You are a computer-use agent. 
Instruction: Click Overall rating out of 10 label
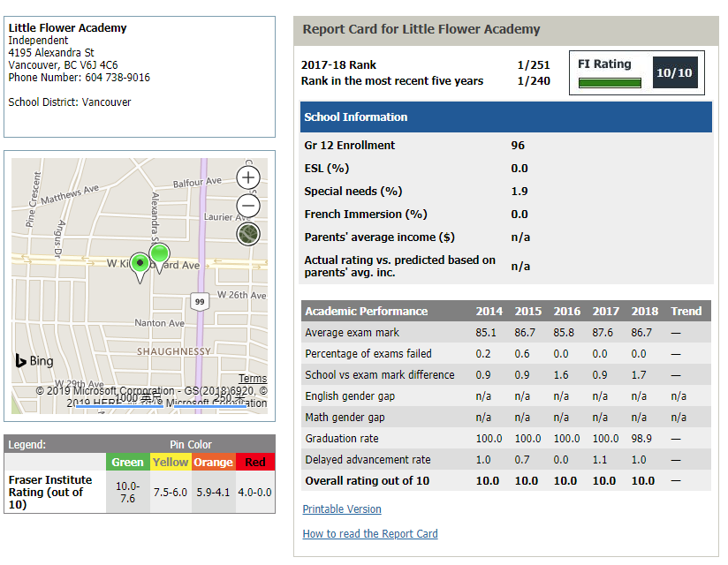[x=367, y=480]
